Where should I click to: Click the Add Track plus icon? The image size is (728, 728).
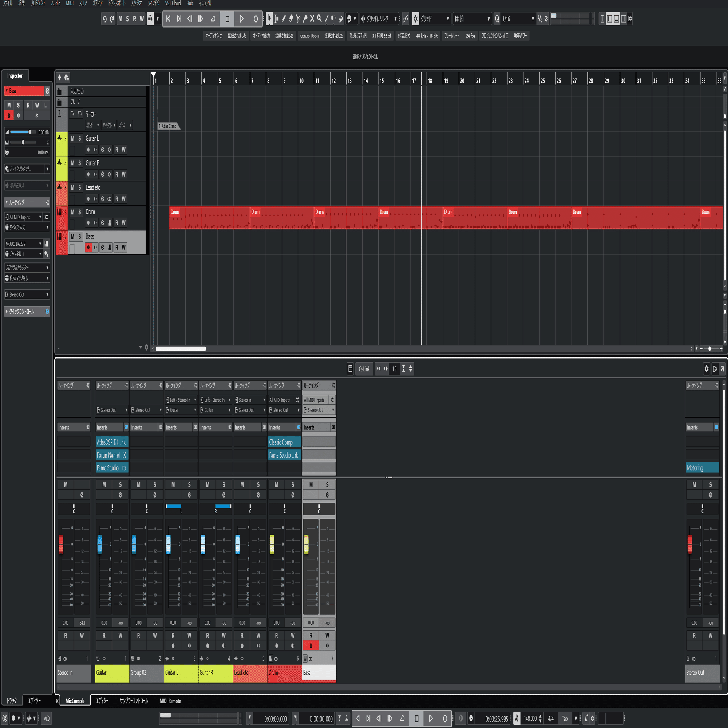pos(60,77)
